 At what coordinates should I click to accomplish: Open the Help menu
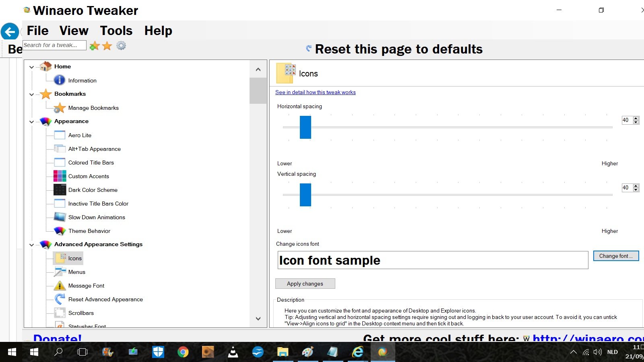[158, 31]
